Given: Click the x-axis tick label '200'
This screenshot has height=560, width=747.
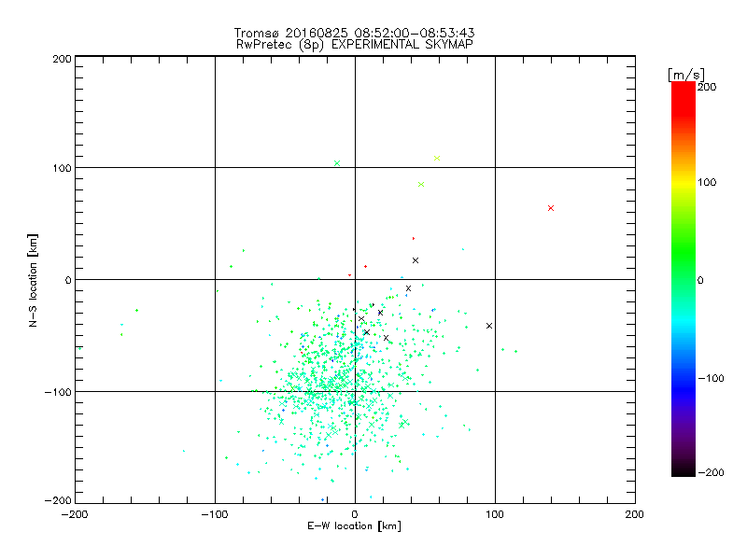Looking at the screenshot, I should (x=635, y=514).
